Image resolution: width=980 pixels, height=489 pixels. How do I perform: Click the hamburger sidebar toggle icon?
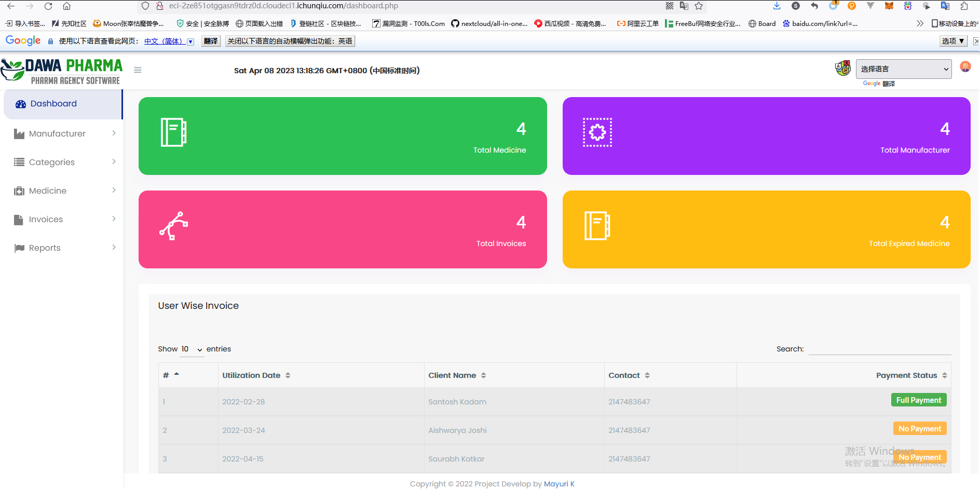click(138, 70)
